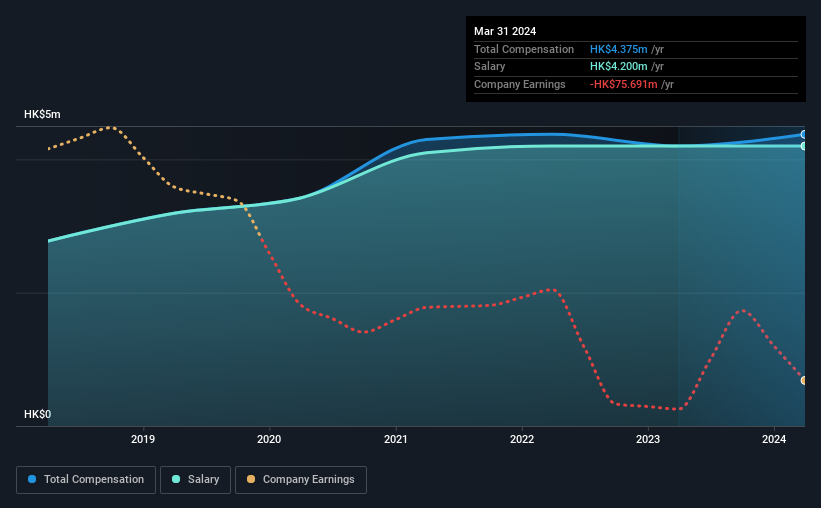Click the HK$0 y-axis label
821x508 pixels.
click(x=37, y=414)
